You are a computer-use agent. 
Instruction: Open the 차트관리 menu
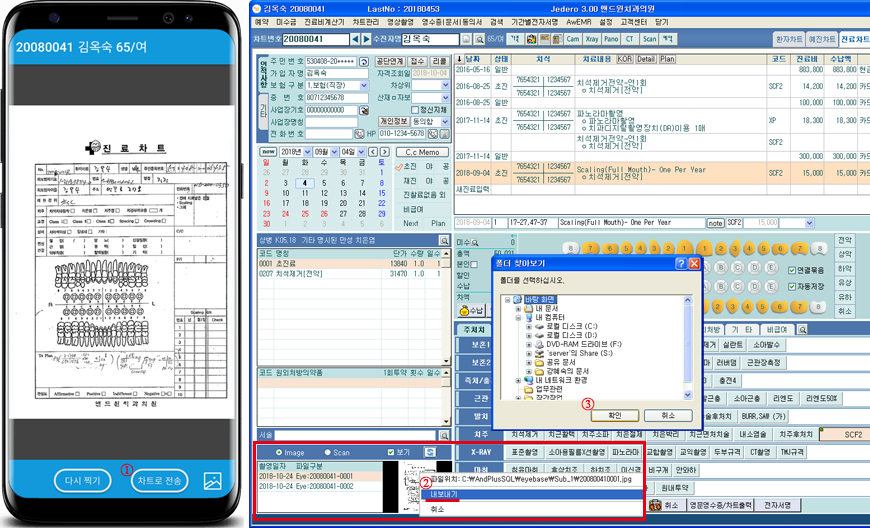point(365,21)
